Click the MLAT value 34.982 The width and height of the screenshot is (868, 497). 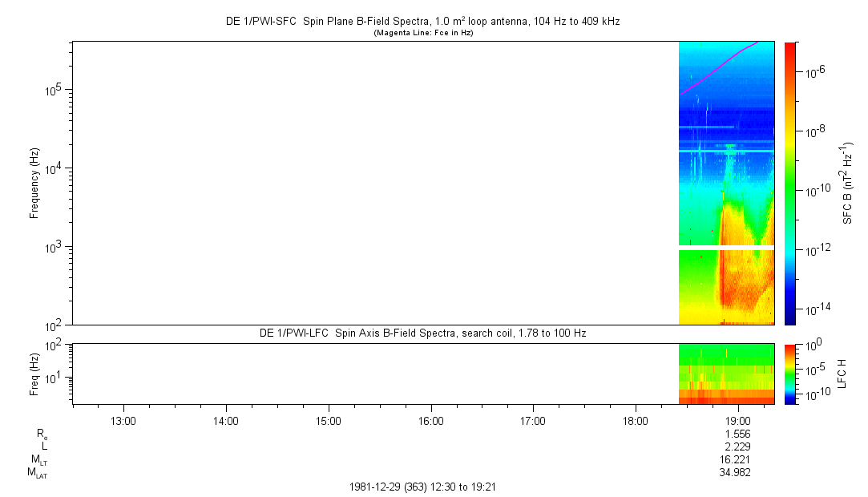pyautogui.click(x=735, y=472)
